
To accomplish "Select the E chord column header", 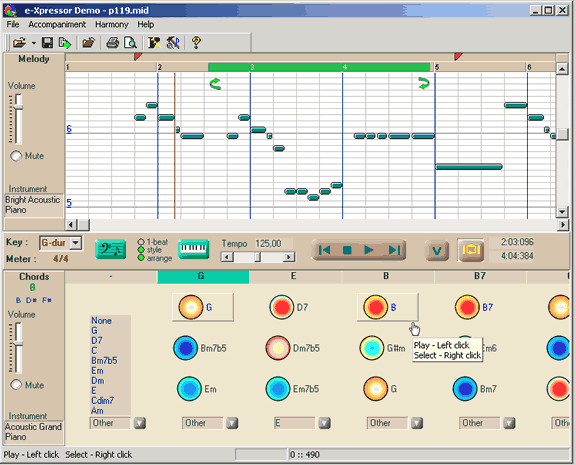I will click(x=295, y=276).
